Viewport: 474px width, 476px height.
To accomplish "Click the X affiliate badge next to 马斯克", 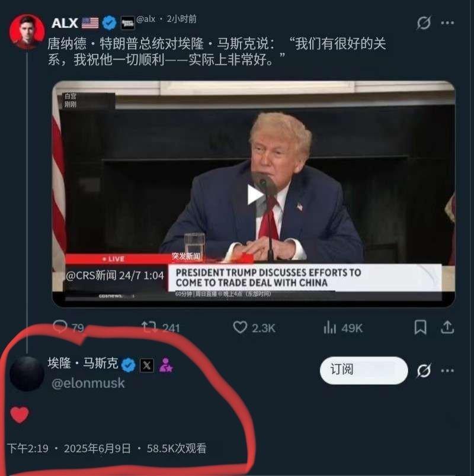I will [x=147, y=365].
